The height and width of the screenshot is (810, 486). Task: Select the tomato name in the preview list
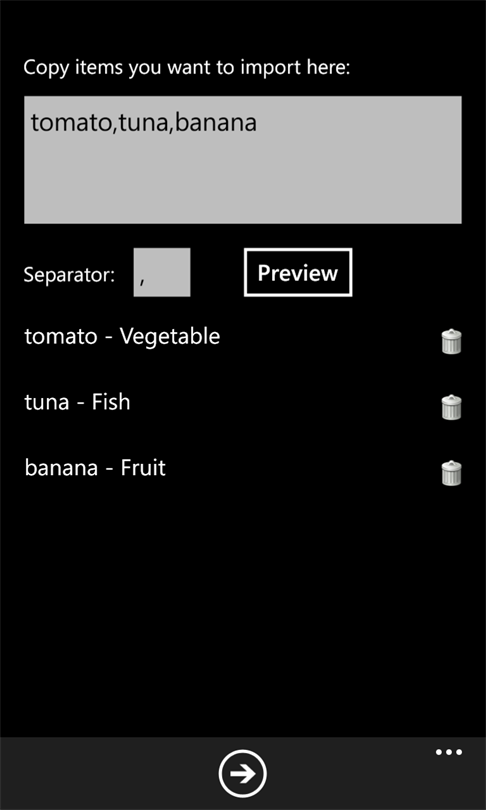click(61, 336)
